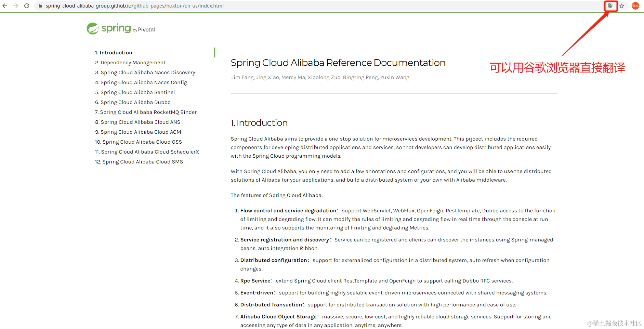Go to 1. Introduction in the sidebar
The width and height of the screenshot is (644, 329).
(114, 53)
